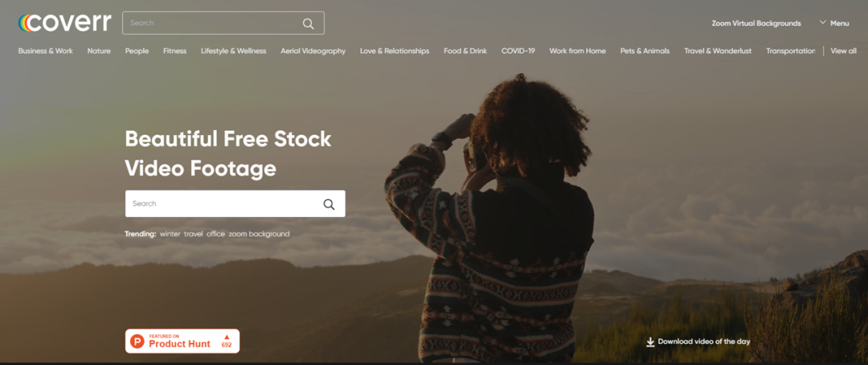Focus the hero Search input field
868x365 pixels.
235,204
